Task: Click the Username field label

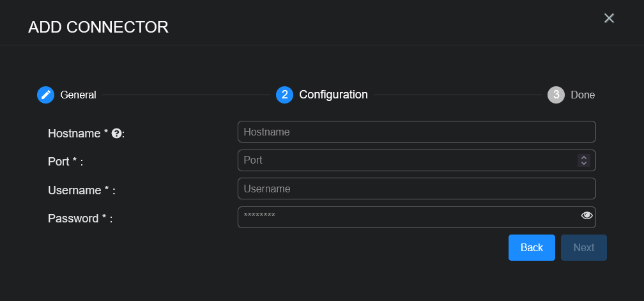Action: coord(77,190)
